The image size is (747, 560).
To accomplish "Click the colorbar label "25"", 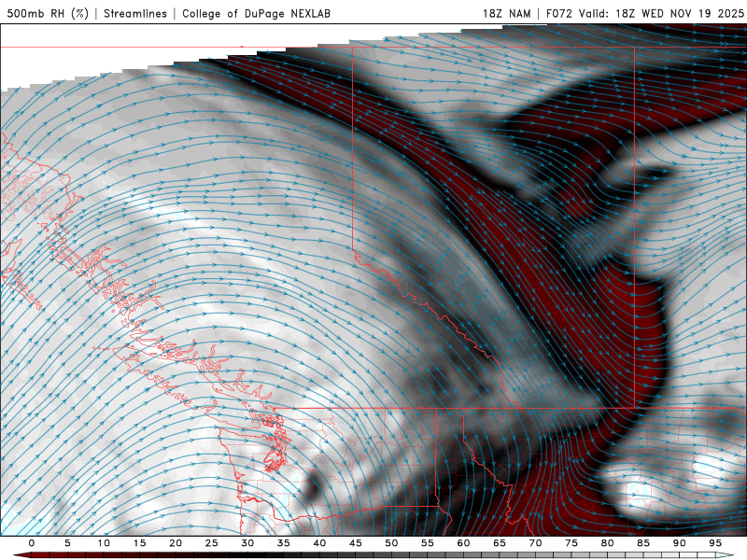I will coord(212,543).
